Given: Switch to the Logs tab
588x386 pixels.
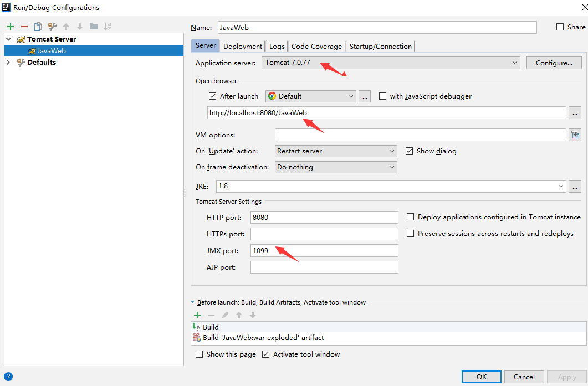Looking at the screenshot, I should coord(277,46).
